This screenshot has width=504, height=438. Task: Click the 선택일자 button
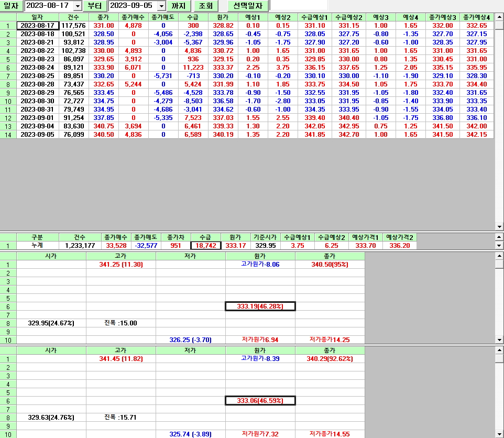tap(248, 6)
